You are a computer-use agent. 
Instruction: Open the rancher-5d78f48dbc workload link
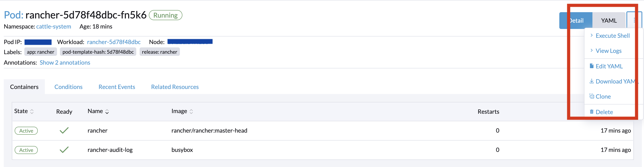click(x=113, y=42)
